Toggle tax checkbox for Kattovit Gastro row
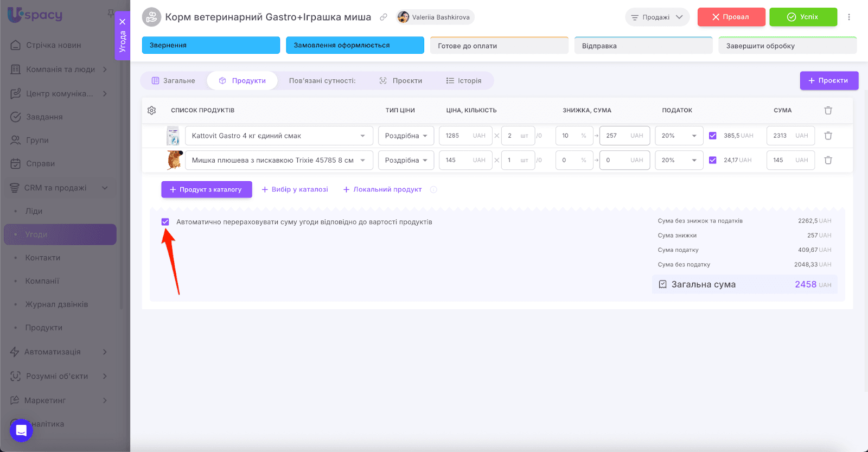868x452 pixels. click(713, 136)
